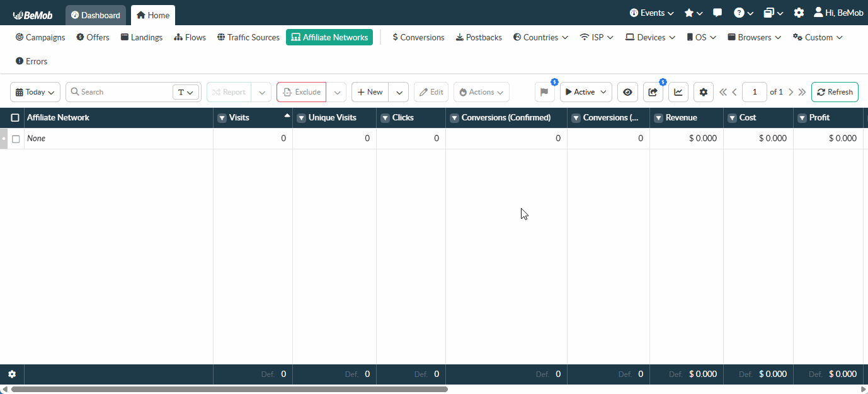Open the Hi, BeMob user profile
The image size is (868, 394).
[x=838, y=13]
